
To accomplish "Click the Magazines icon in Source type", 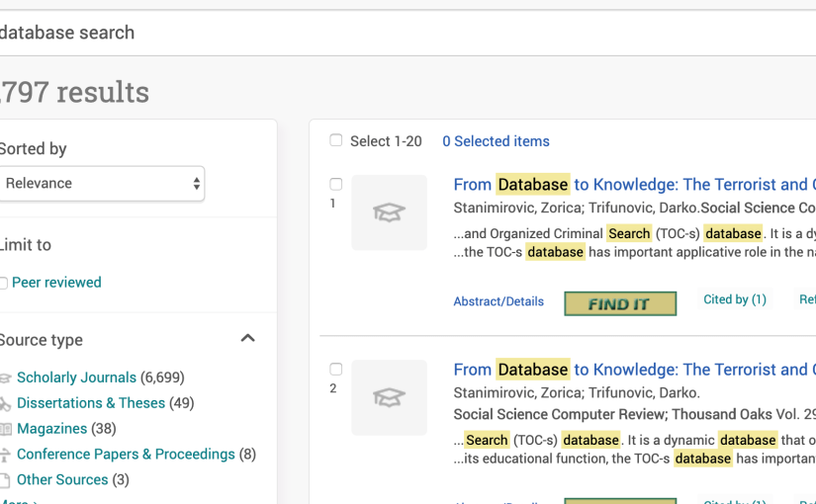I will (5, 429).
